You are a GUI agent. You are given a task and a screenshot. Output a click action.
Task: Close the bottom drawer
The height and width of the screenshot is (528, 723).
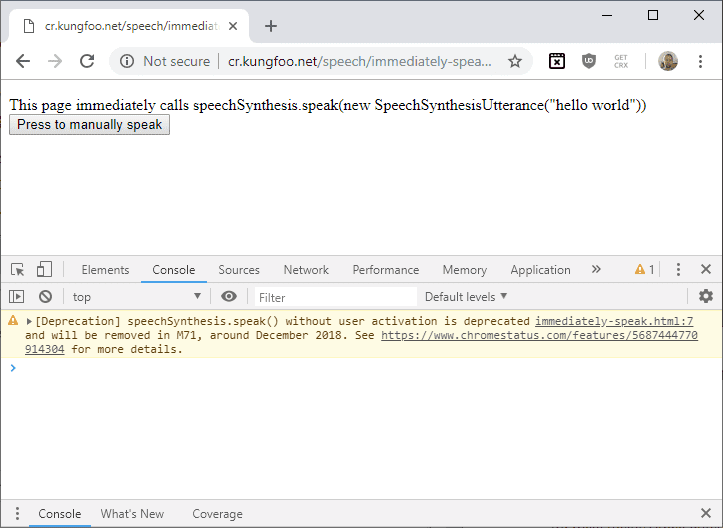click(x=705, y=513)
